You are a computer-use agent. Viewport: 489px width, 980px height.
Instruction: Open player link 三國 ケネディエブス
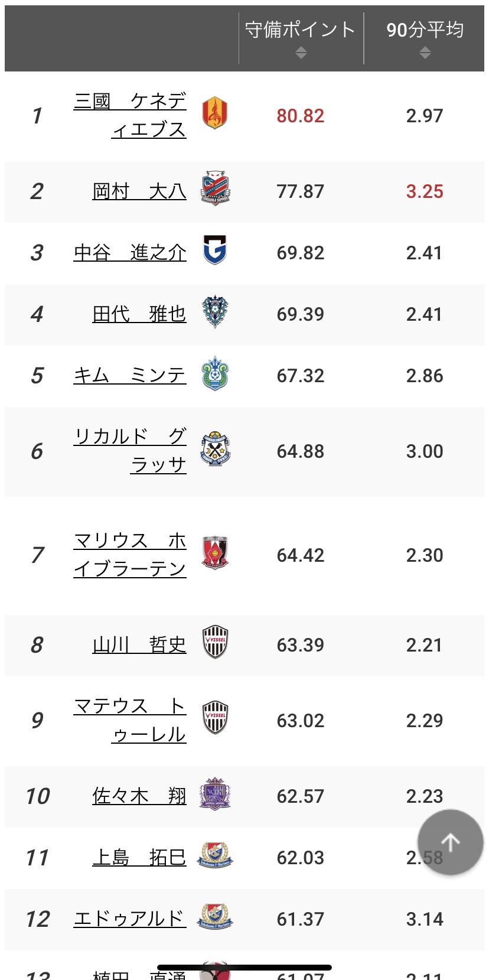point(130,115)
